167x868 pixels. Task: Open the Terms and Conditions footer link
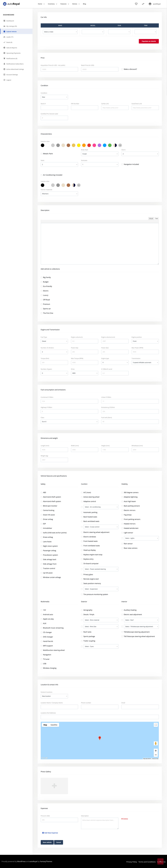[147, 862]
